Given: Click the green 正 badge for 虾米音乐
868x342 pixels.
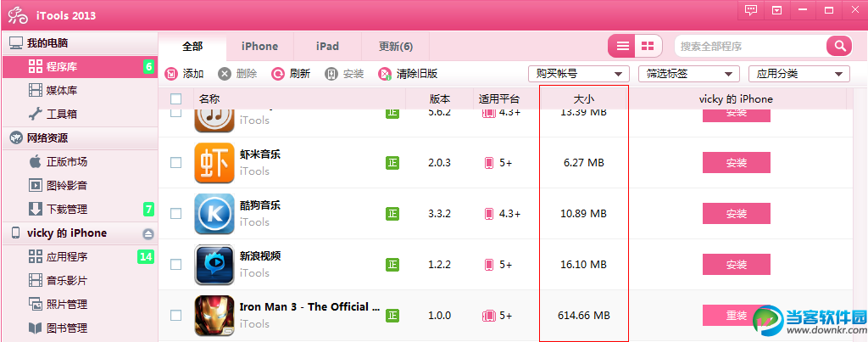Looking at the screenshot, I should (x=392, y=163).
